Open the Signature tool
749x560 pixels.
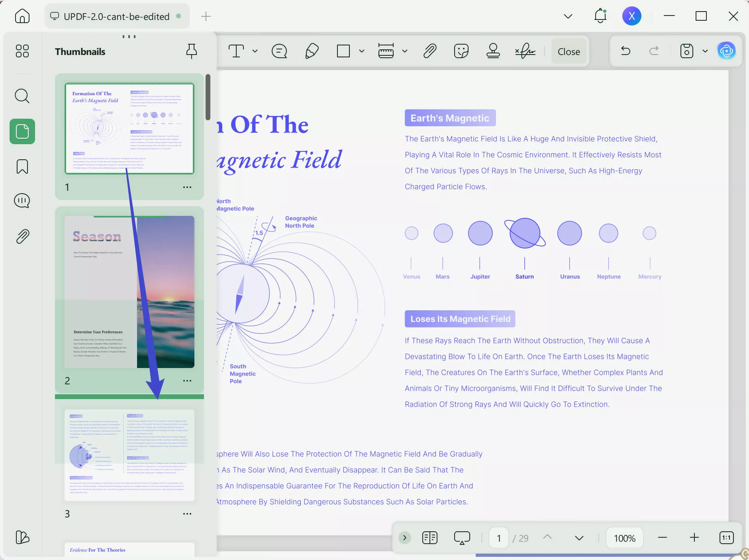[525, 51]
